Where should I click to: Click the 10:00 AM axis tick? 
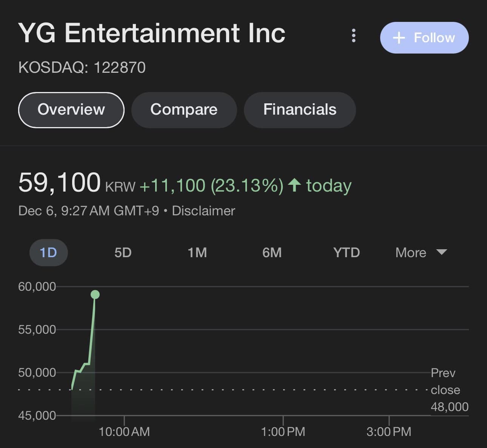[124, 431]
